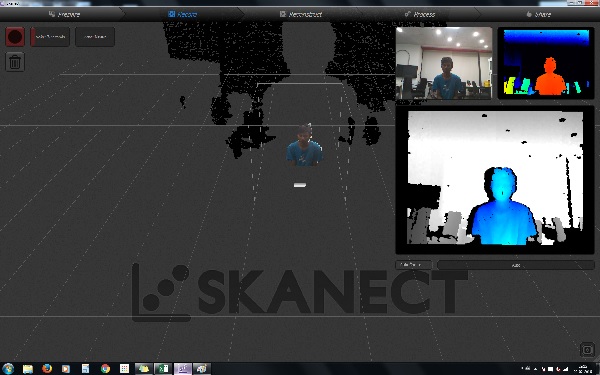Open the Prepare tab
The height and width of the screenshot is (375, 600).
[64, 15]
